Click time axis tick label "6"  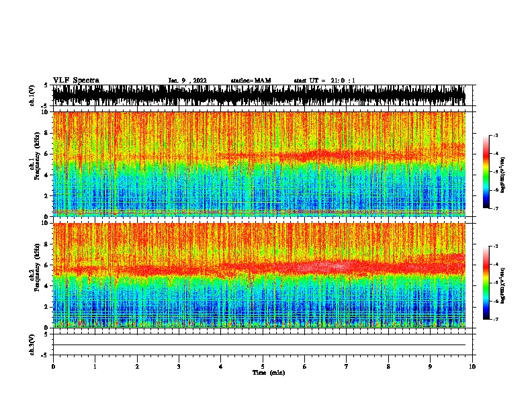click(x=305, y=367)
